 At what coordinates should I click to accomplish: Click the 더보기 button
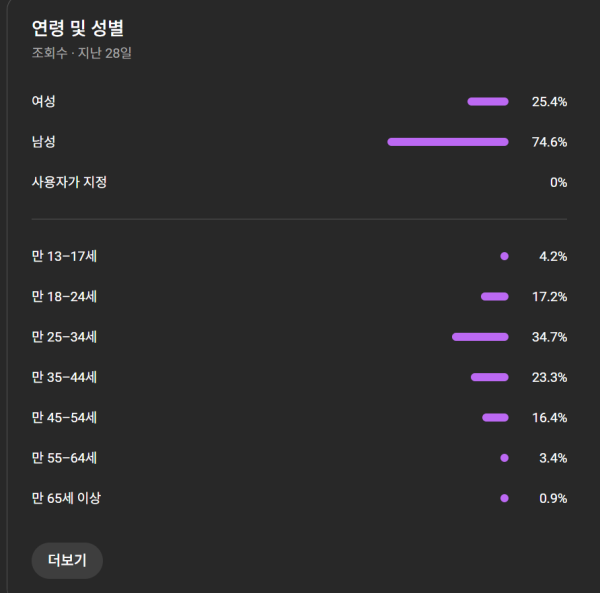(67, 560)
